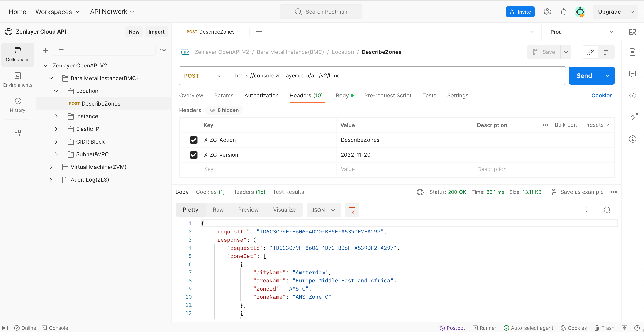Switch to the Raw response view

click(x=218, y=210)
